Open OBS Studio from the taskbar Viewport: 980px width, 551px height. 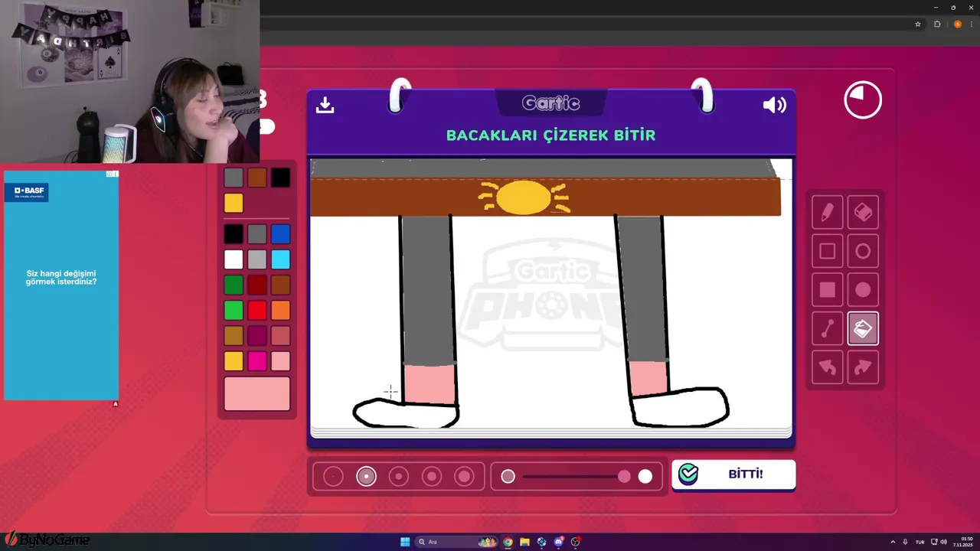pyautogui.click(x=576, y=542)
